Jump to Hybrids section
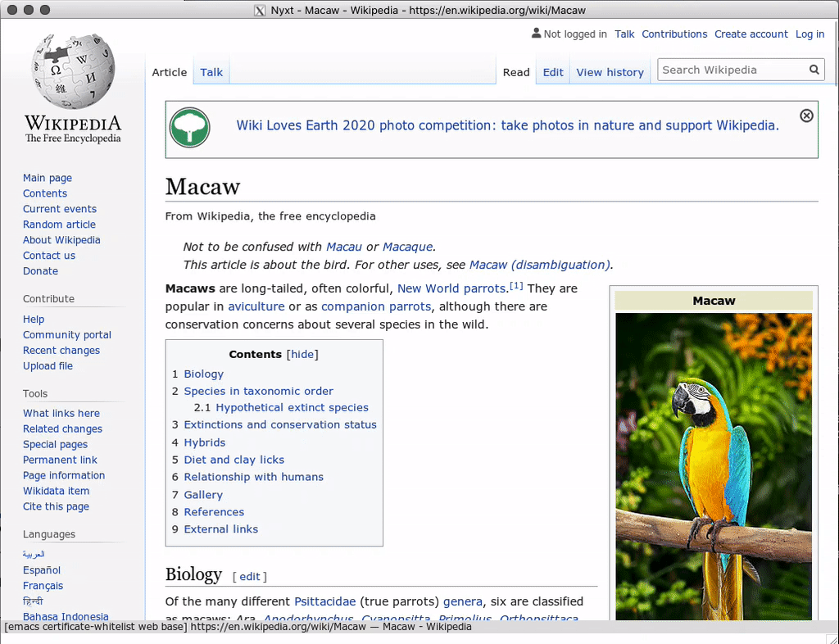Screen dimensions: 839x644 click(204, 442)
